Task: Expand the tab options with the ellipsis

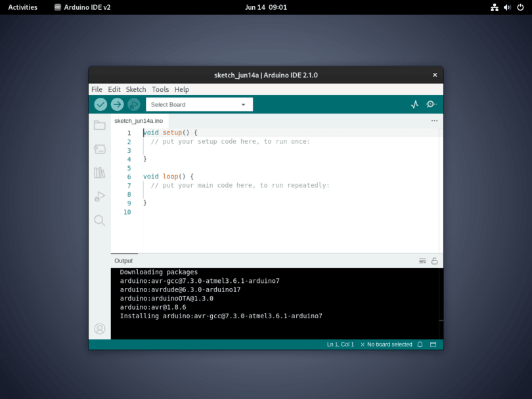Action: coord(434,121)
